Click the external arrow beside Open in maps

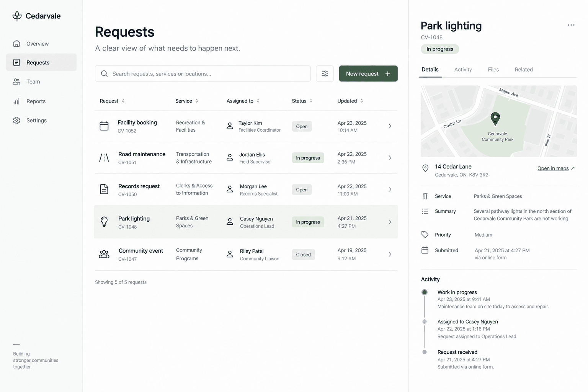[x=573, y=168]
